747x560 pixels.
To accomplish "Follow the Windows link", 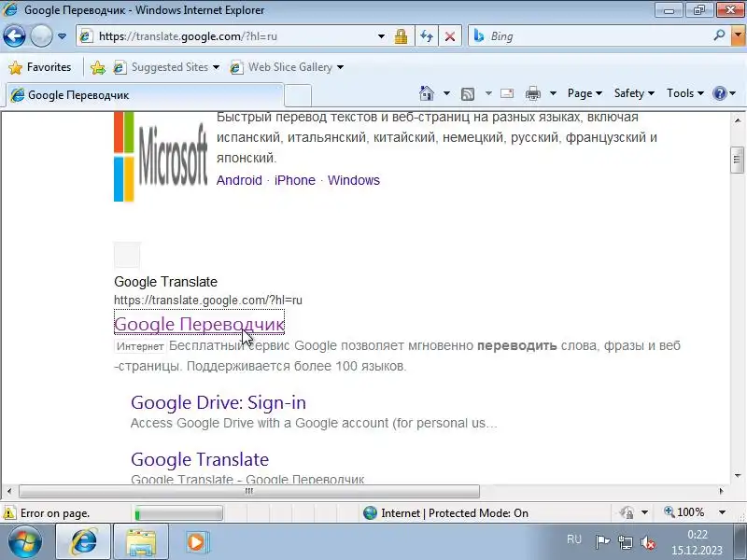I will click(x=354, y=180).
